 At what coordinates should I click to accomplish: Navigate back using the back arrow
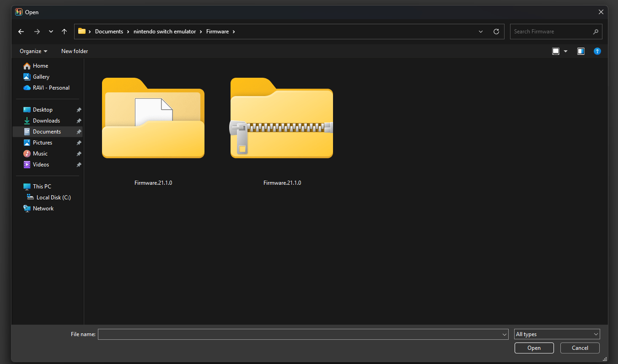[x=21, y=31]
